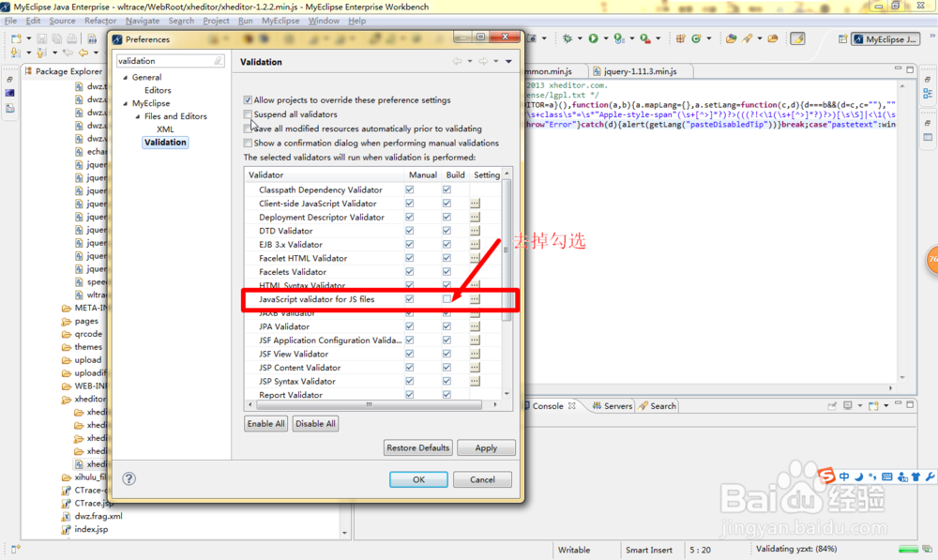
Task: Click the Cancel button in Preferences
Action: (x=482, y=479)
